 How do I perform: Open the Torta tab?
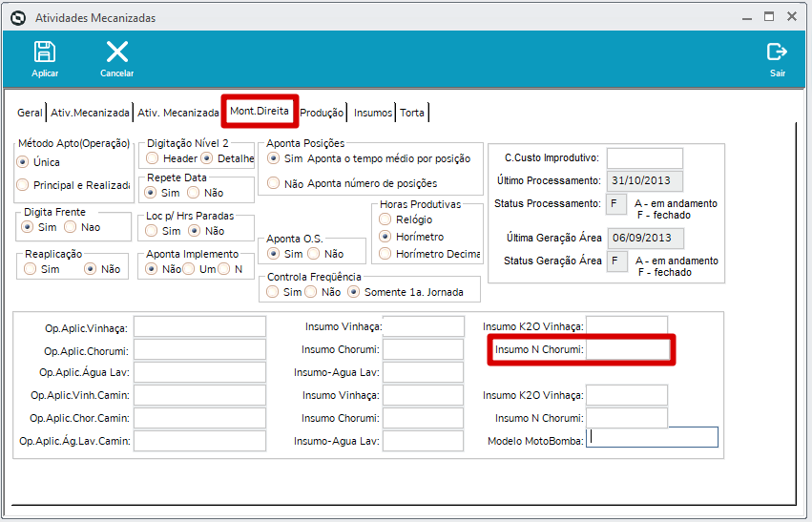(412, 113)
